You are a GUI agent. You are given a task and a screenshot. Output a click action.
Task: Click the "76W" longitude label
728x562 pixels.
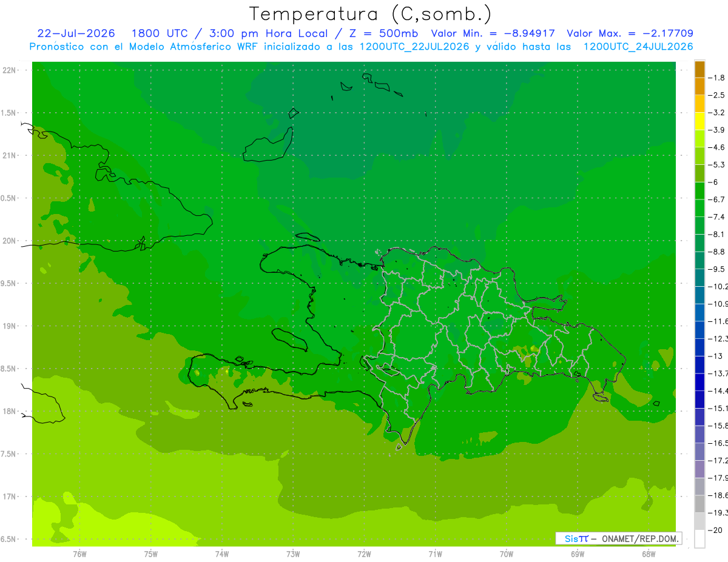click(79, 554)
